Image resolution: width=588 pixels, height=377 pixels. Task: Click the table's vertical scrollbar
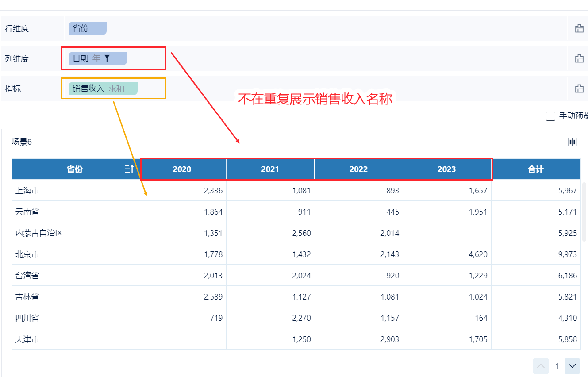click(584, 212)
